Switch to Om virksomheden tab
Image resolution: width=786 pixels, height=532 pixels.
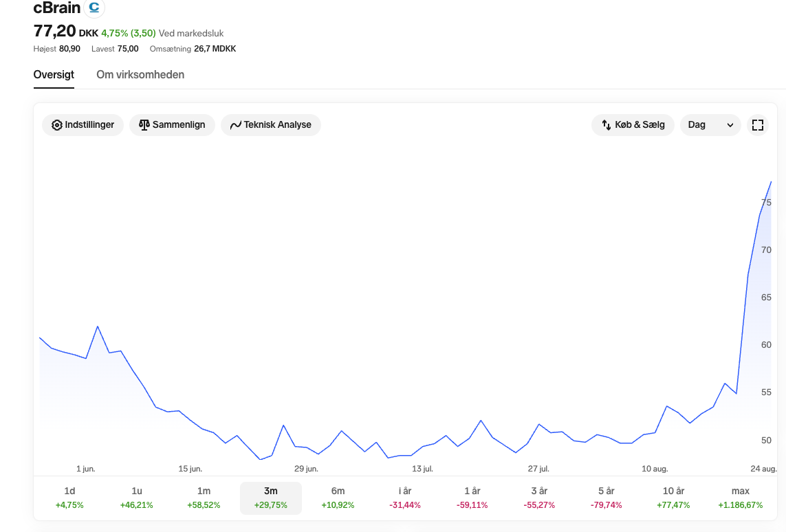click(140, 75)
